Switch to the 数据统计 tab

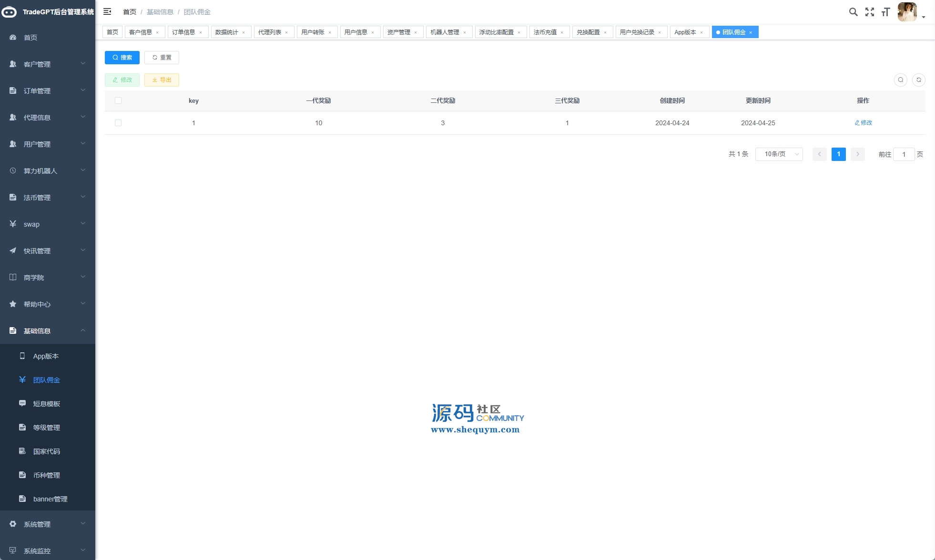point(226,32)
